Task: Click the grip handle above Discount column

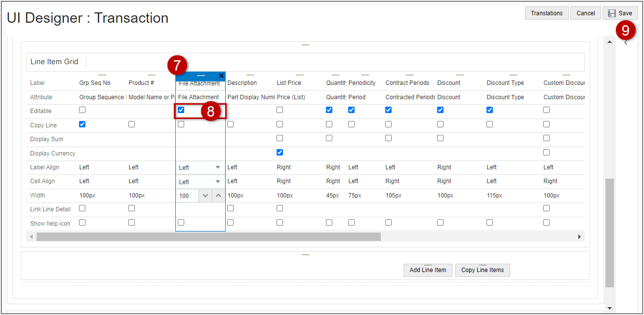Action: [460, 75]
